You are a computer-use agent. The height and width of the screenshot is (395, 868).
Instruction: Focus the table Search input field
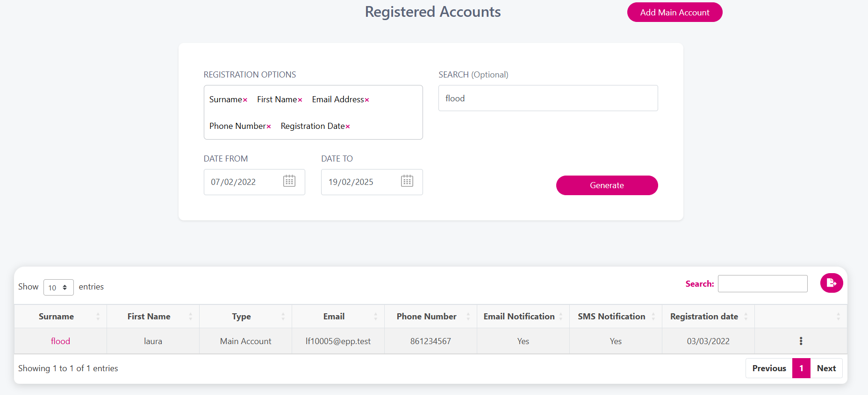pos(762,284)
